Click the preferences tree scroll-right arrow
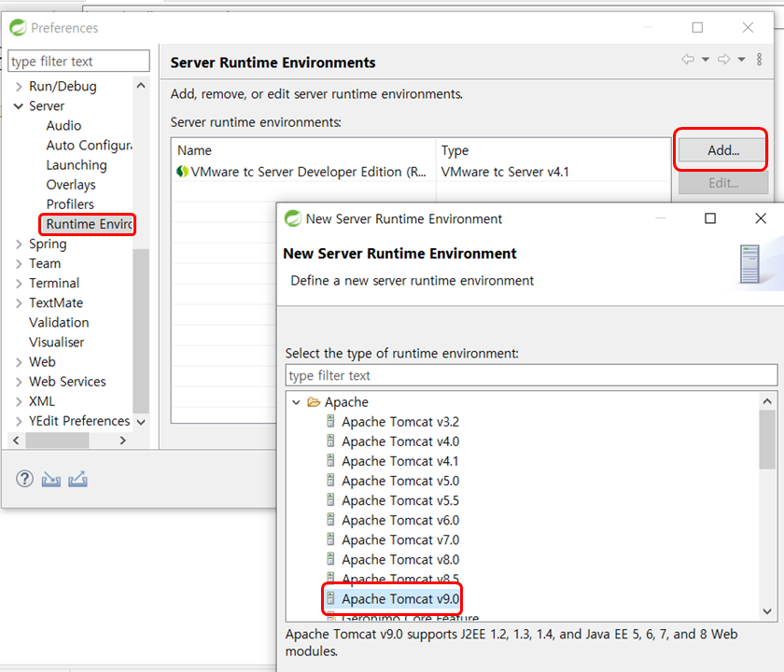Viewport: 784px width, 672px height. [x=123, y=440]
